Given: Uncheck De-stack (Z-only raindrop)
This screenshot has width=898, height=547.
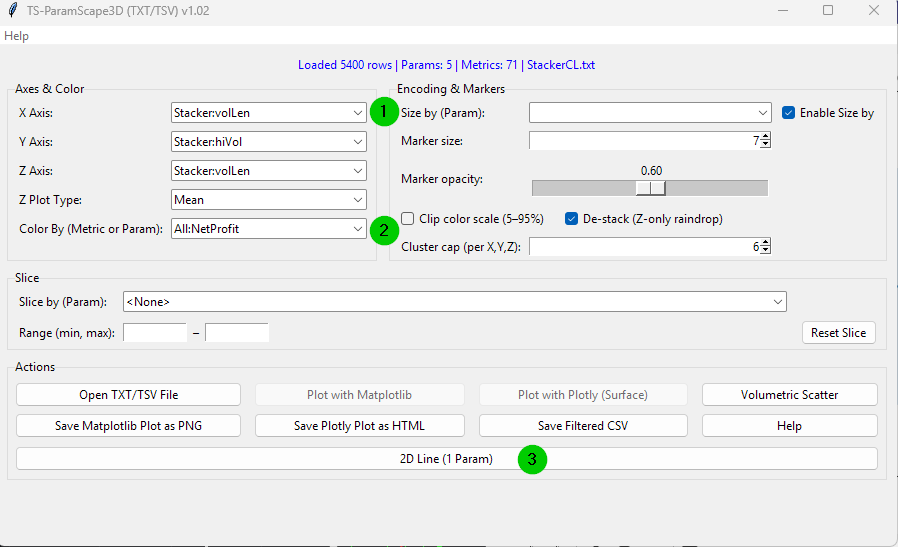Looking at the screenshot, I should (x=571, y=218).
